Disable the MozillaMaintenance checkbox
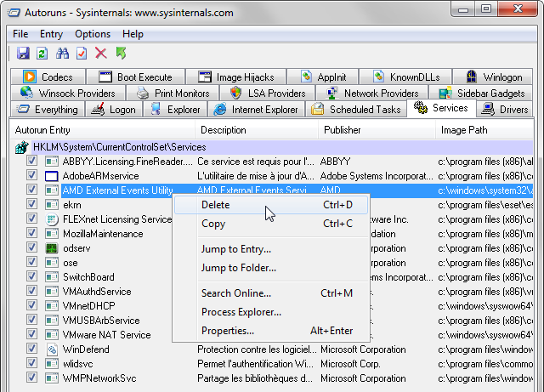The width and height of the screenshot is (544, 392). (x=32, y=233)
